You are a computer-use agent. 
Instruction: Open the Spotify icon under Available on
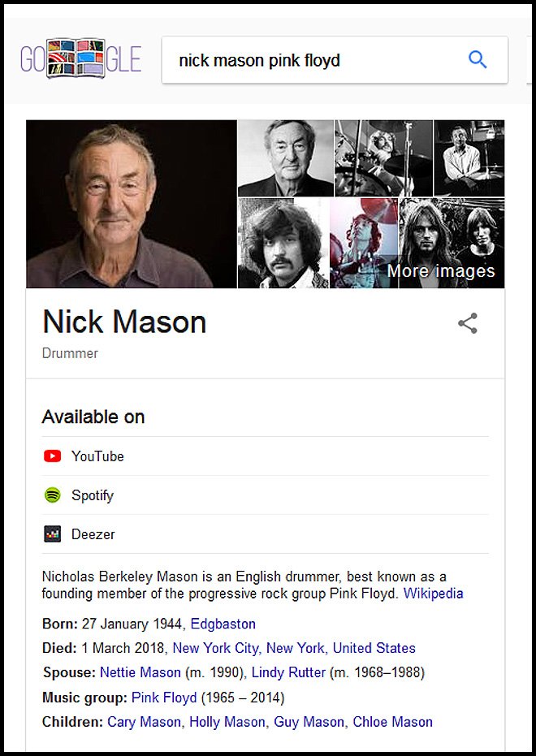[53, 495]
